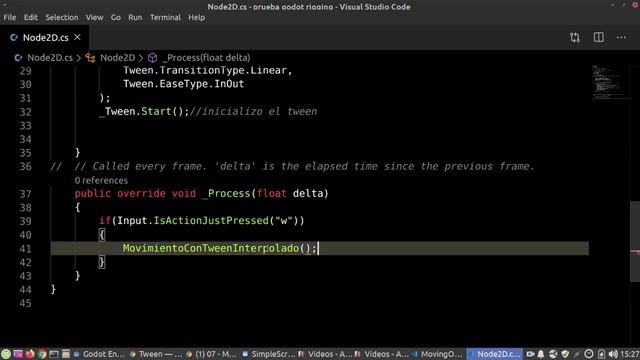
Task: Click '_Process' method name in line 37
Action: pos(226,193)
